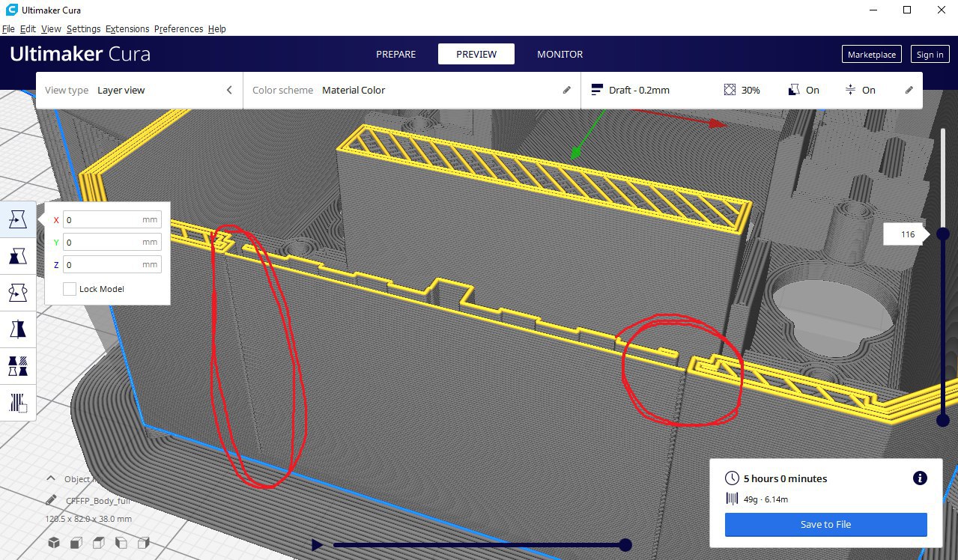
Task: Switch to the PREVIEW stage
Action: pos(476,54)
